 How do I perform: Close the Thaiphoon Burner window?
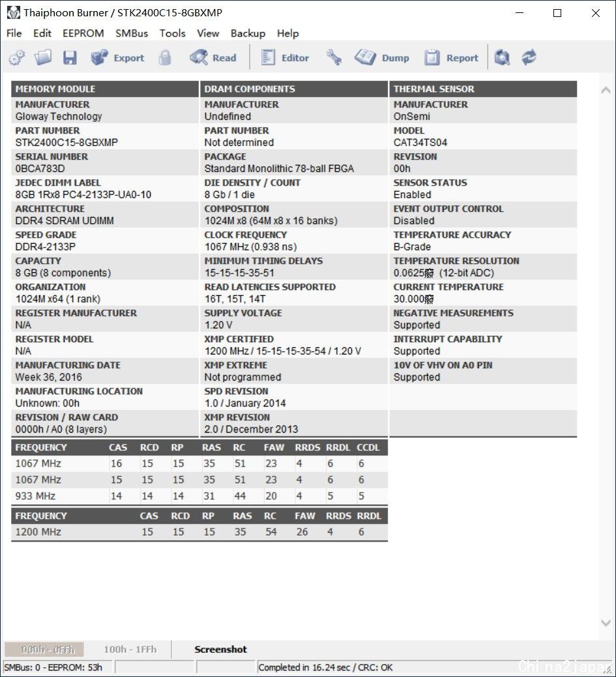point(595,13)
